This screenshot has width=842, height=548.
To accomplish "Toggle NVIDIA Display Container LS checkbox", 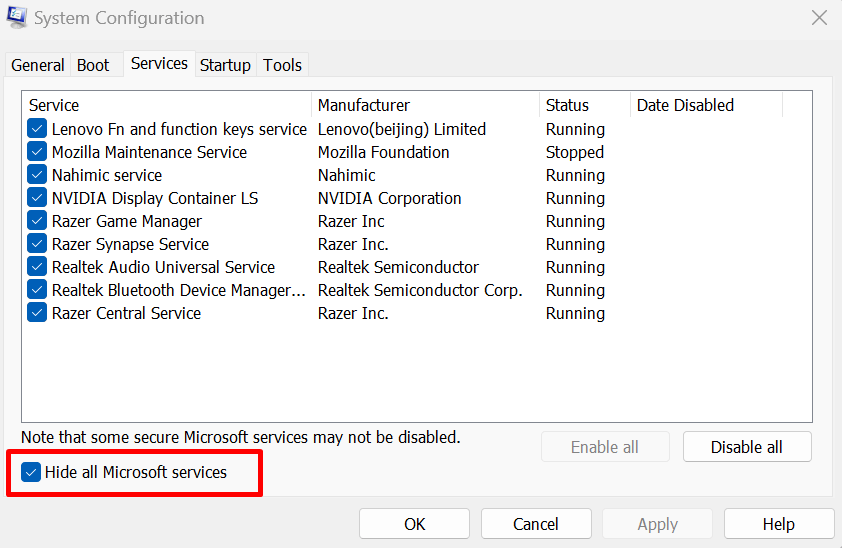I will [x=37, y=198].
